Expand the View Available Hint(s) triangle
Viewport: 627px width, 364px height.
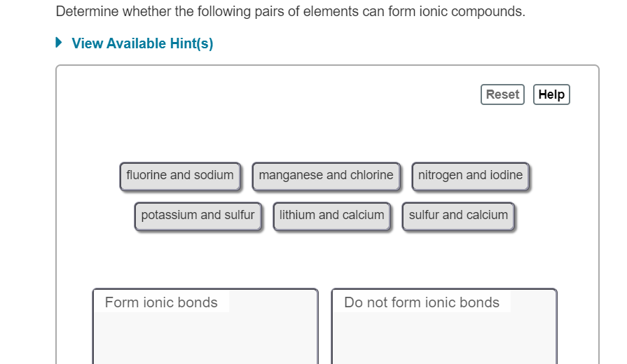coord(60,43)
